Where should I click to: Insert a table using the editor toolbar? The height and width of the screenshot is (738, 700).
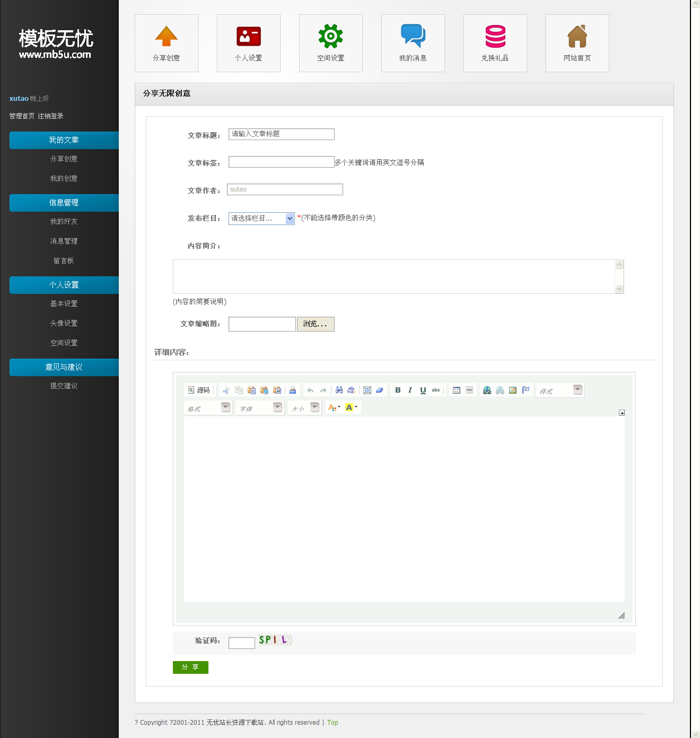click(x=456, y=390)
